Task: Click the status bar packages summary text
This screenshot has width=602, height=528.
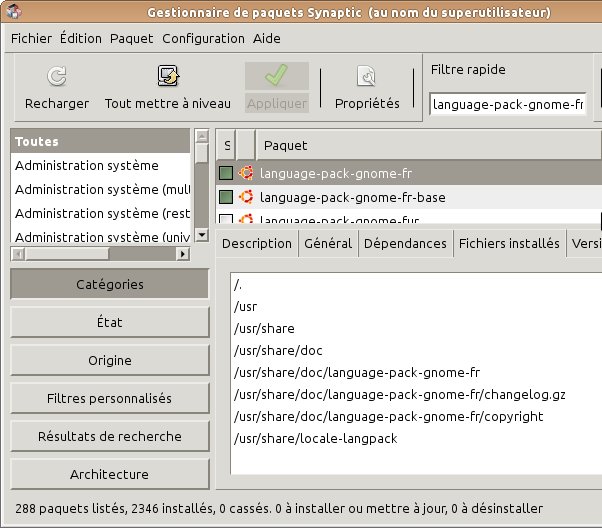Action: point(279,508)
